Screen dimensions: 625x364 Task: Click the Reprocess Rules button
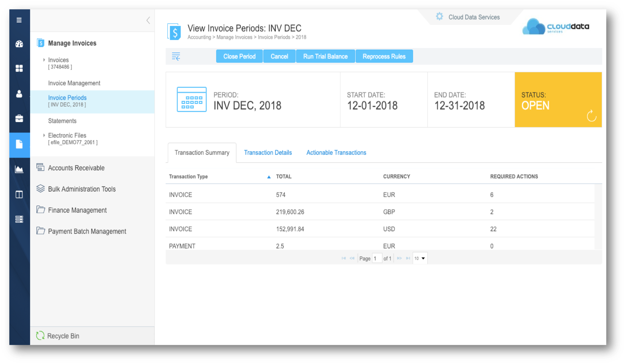[x=384, y=56]
